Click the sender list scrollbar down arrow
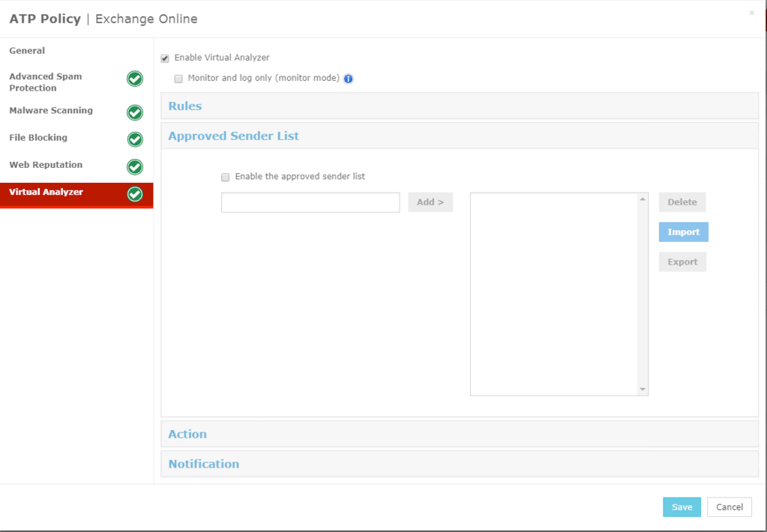Screen dimensions: 767x532 point(643,389)
